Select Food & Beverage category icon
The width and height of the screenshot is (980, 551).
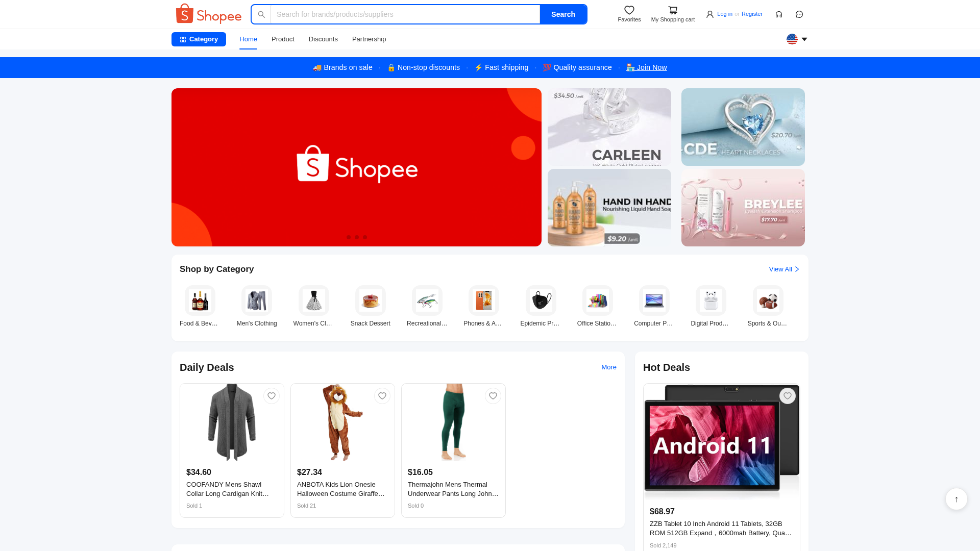(x=200, y=300)
